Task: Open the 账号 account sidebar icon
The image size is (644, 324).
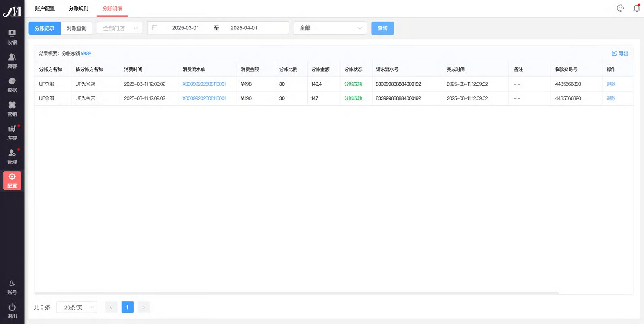Action: (x=12, y=287)
